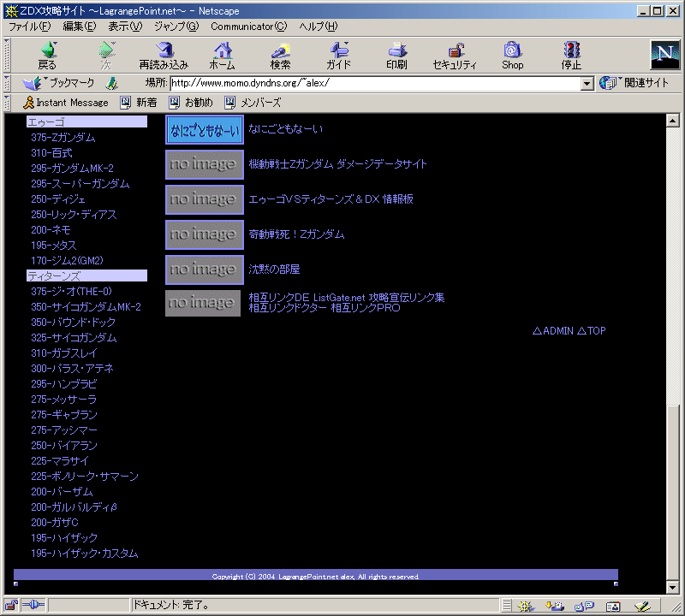Image resolution: width=685 pixels, height=616 pixels.
Task: Open the 225-マラサイ link
Action: coord(60,461)
